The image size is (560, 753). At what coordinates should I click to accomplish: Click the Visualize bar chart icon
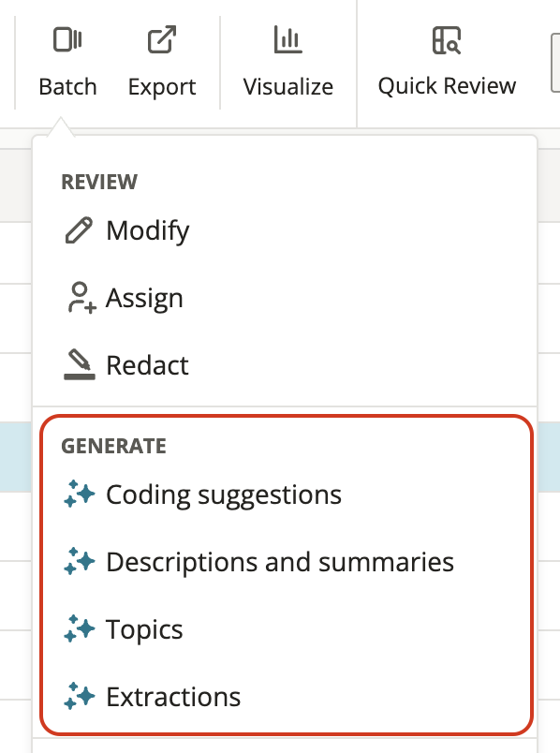[287, 40]
